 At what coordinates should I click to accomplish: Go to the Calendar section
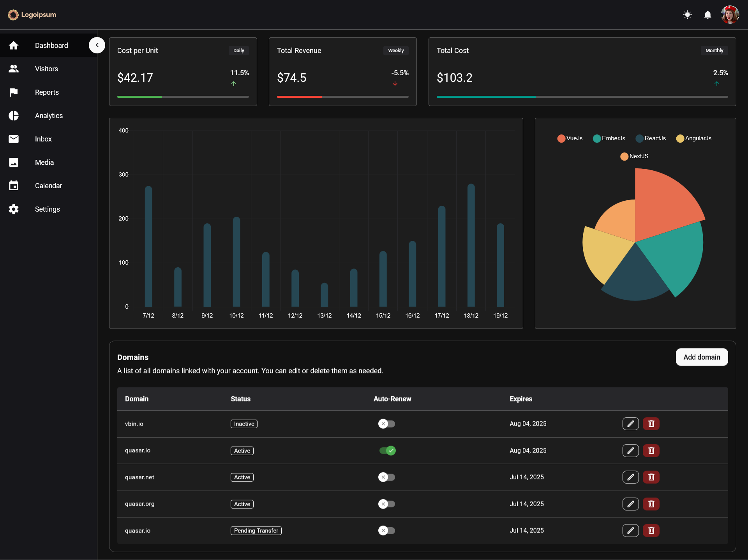click(48, 186)
